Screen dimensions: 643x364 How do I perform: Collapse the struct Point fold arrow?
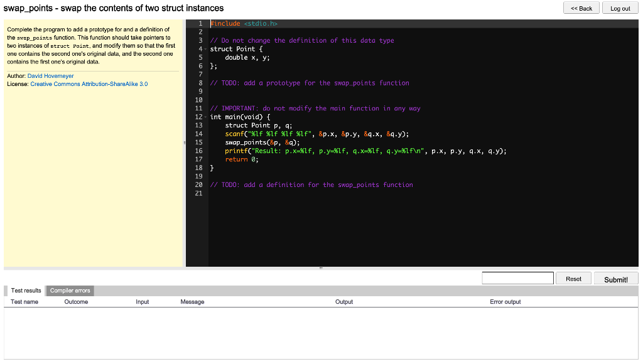pos(205,48)
